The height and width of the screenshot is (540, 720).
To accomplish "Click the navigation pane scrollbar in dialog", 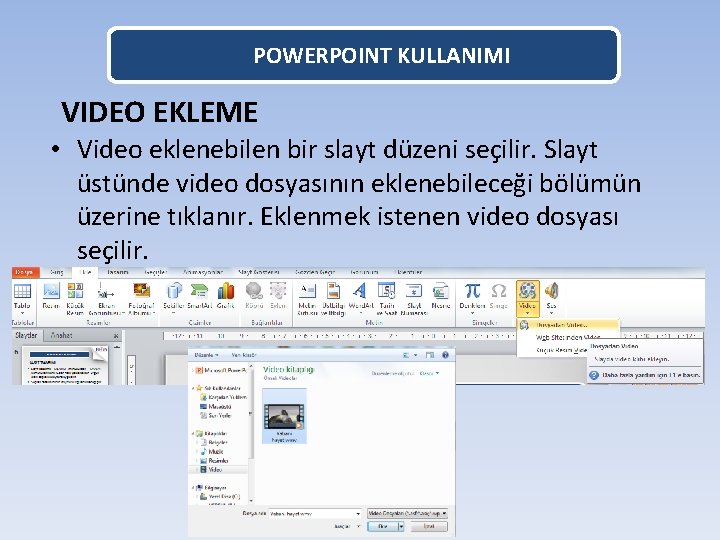I will coord(251,434).
